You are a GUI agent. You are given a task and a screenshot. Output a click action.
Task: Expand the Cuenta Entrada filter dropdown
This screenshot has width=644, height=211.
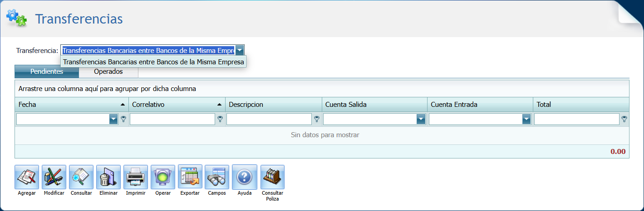(526, 119)
